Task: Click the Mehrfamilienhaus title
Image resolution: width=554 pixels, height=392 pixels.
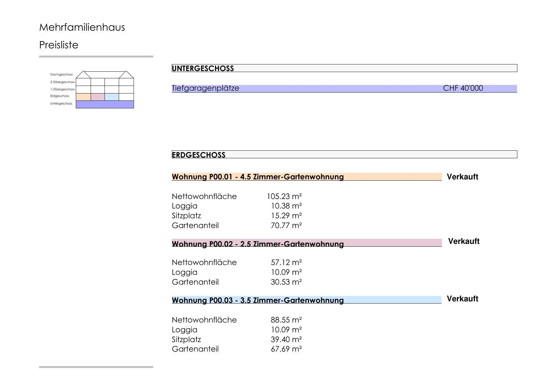Action: pos(82,27)
